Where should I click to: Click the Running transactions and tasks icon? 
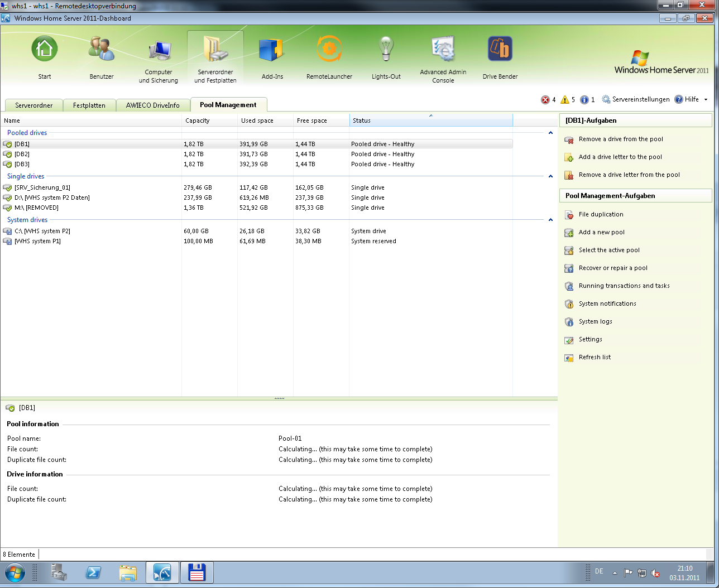(569, 286)
